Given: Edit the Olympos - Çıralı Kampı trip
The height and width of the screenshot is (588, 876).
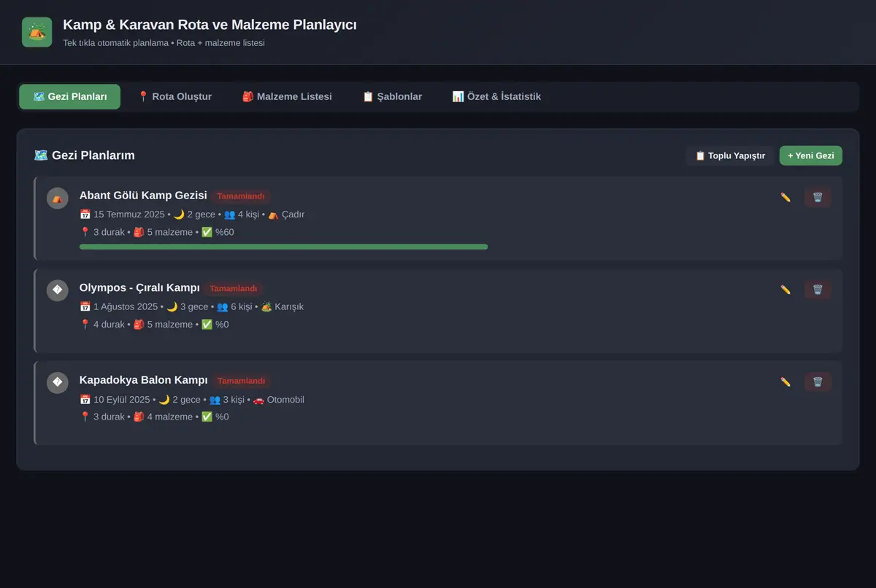Looking at the screenshot, I should (785, 290).
